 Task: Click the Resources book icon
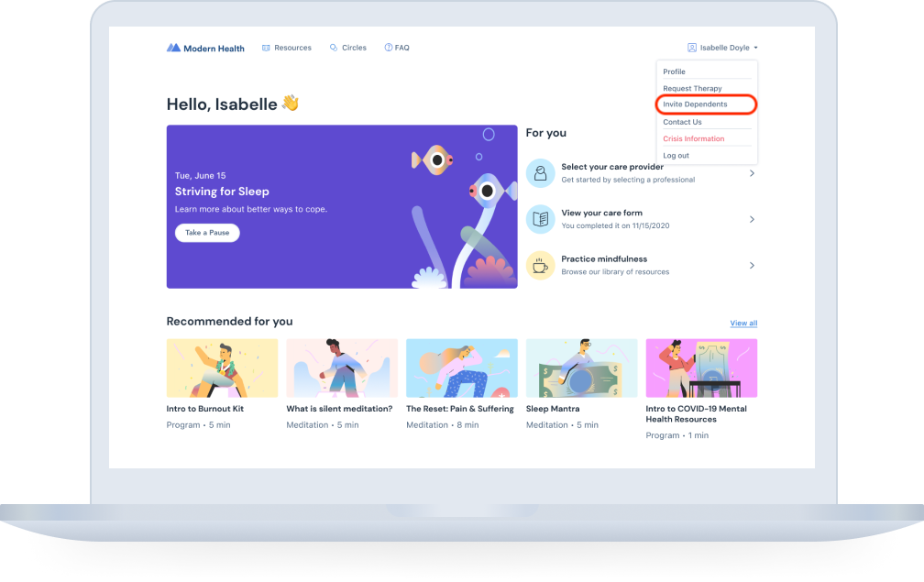pos(266,48)
